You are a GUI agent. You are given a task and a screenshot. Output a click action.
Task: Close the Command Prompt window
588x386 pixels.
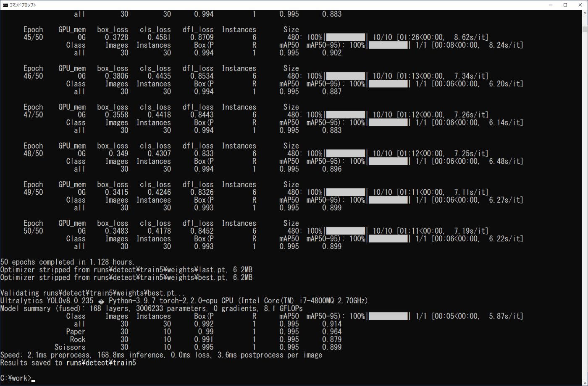[x=580, y=5]
